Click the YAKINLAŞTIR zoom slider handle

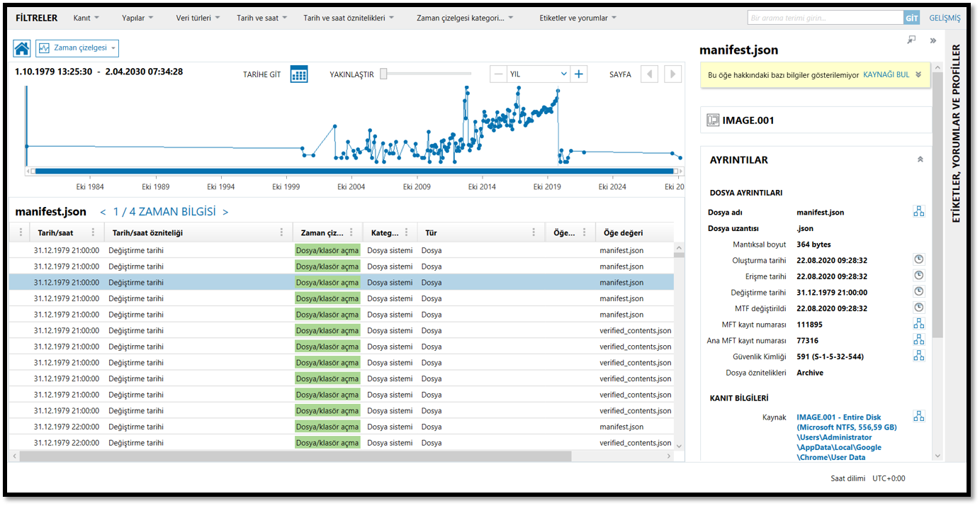click(x=383, y=74)
